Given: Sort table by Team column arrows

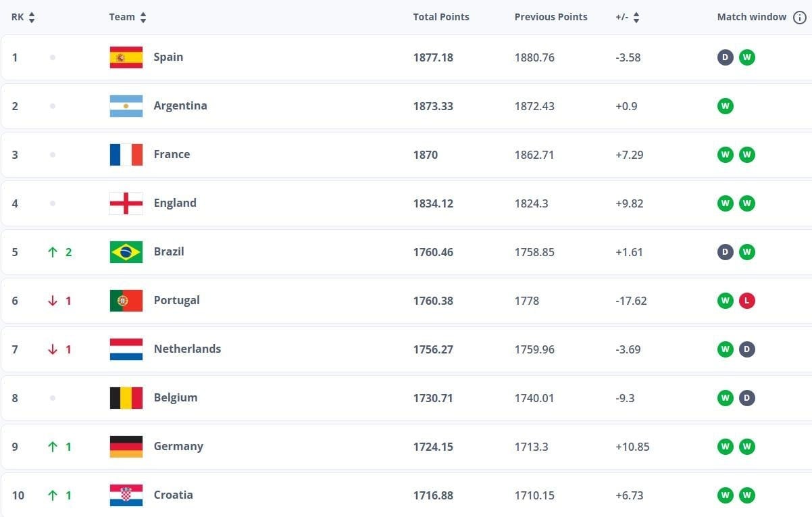Looking at the screenshot, I should [143, 18].
